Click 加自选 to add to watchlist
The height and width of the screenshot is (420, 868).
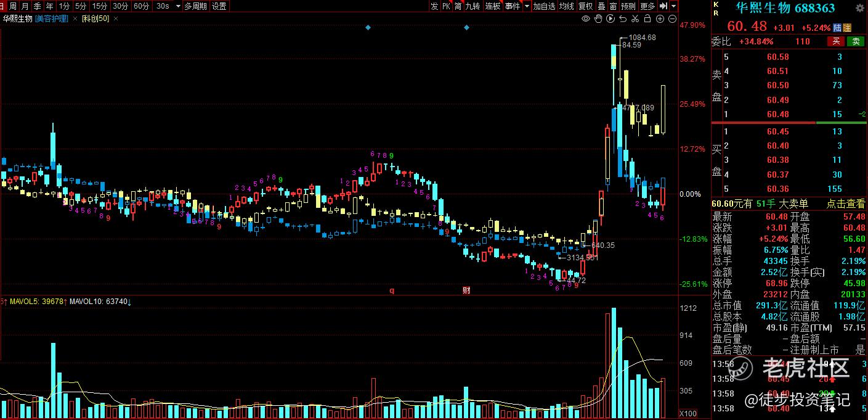pos(545,6)
